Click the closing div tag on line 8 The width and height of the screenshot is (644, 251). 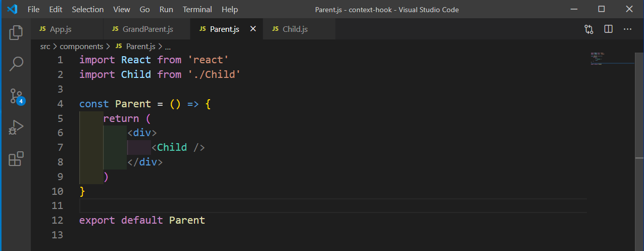tap(145, 162)
